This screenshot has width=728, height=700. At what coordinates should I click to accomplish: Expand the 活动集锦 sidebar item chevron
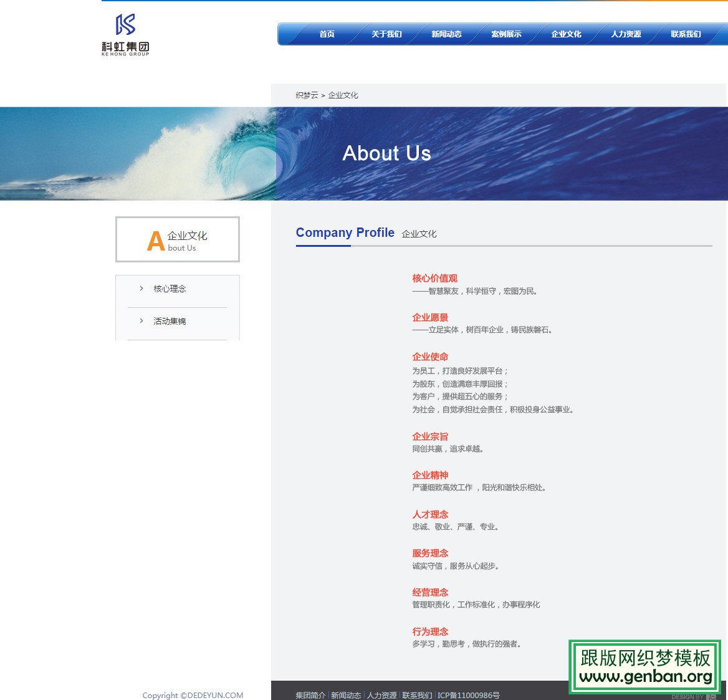(140, 320)
